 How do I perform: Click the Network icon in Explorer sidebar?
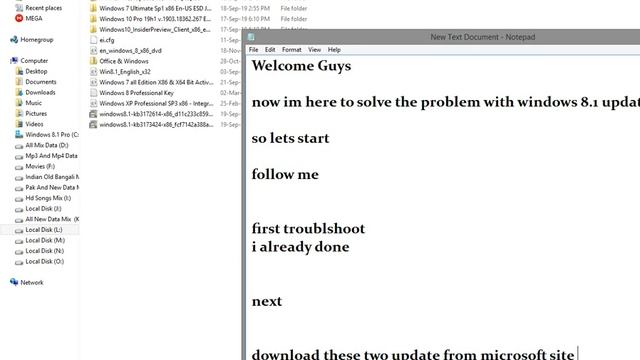point(14,282)
